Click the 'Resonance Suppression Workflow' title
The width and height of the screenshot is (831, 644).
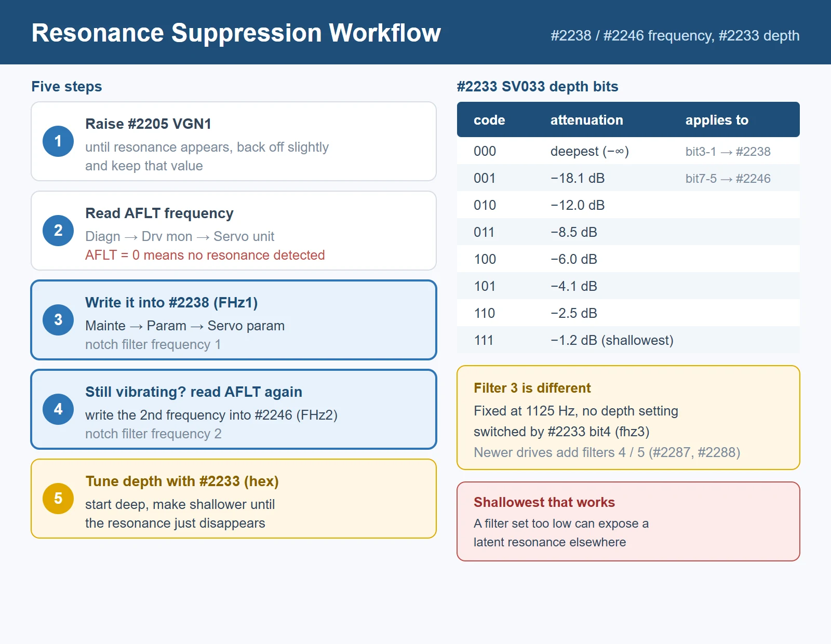tap(236, 33)
